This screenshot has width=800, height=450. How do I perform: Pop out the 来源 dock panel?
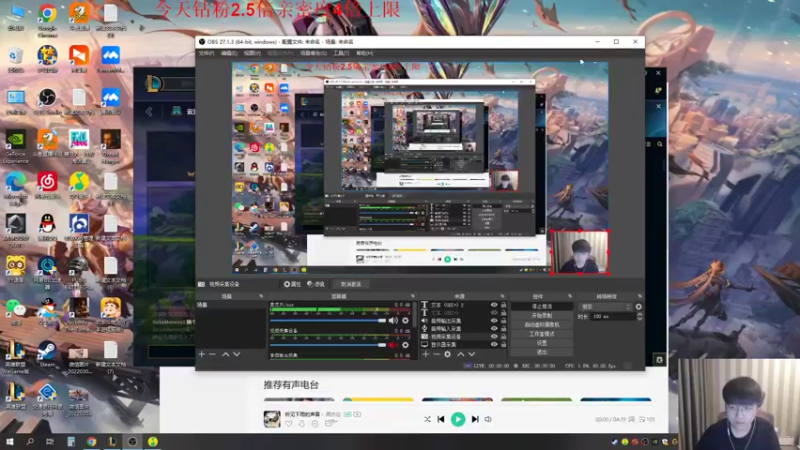click(x=503, y=296)
